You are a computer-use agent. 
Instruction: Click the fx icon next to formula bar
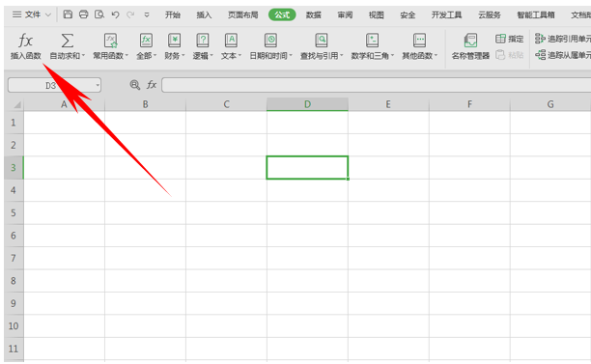tap(152, 85)
